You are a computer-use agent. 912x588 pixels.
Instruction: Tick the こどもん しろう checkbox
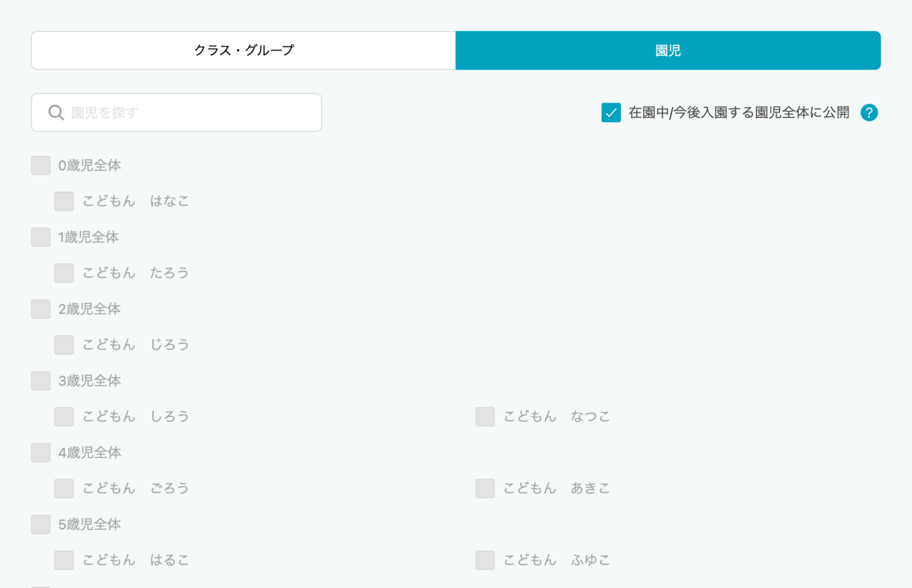64,417
